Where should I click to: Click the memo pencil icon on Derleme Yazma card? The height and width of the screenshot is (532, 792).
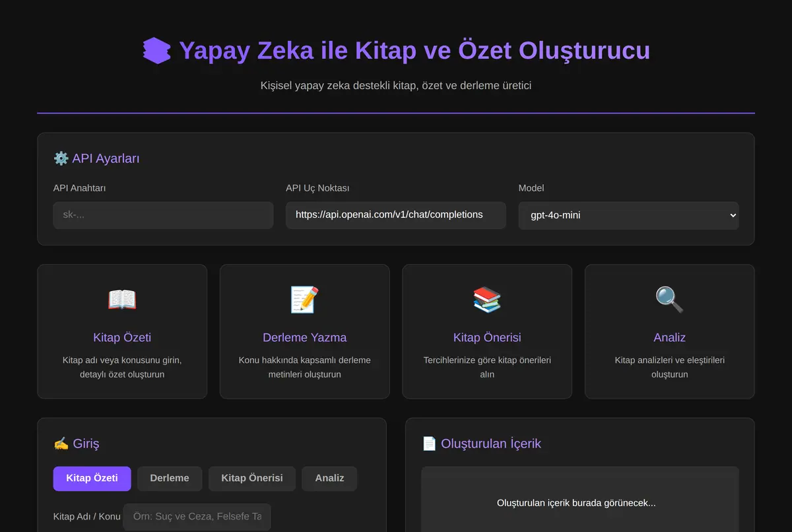pos(304,300)
